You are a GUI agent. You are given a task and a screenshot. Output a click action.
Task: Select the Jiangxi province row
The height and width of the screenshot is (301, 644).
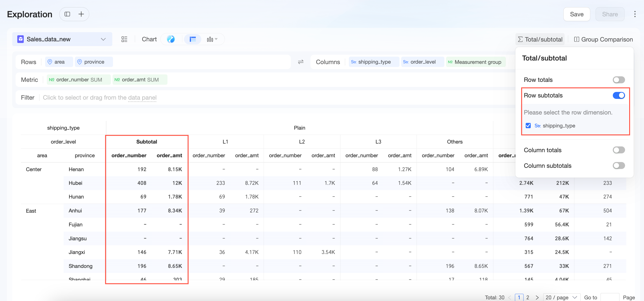coord(77,252)
